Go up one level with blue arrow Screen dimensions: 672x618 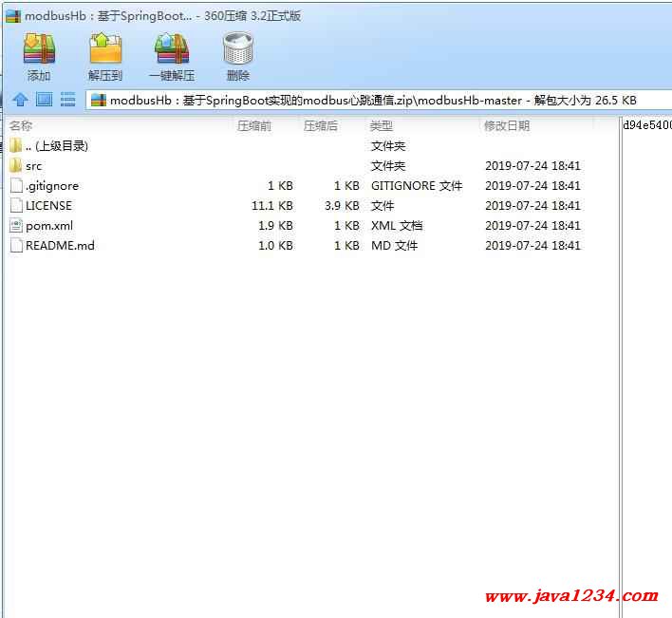[20, 100]
